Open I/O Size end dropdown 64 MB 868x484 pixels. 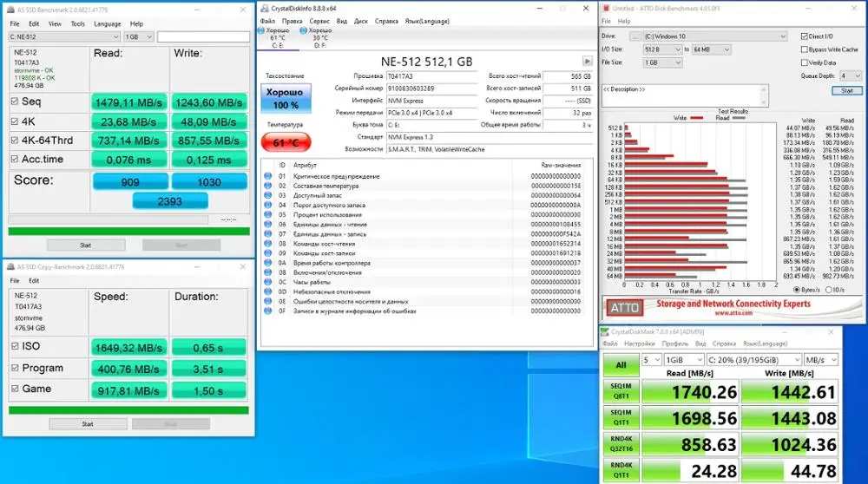point(712,49)
